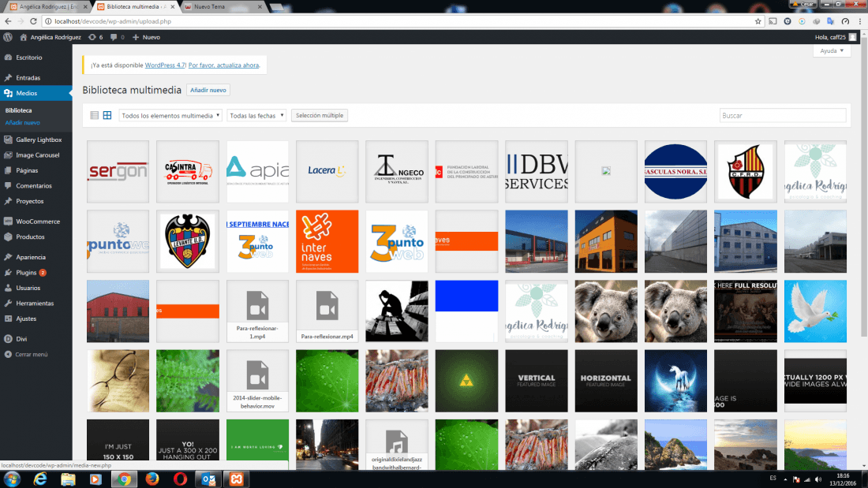Bookmark page with the star icon
Screen dimensions: 868x488
[758, 21]
